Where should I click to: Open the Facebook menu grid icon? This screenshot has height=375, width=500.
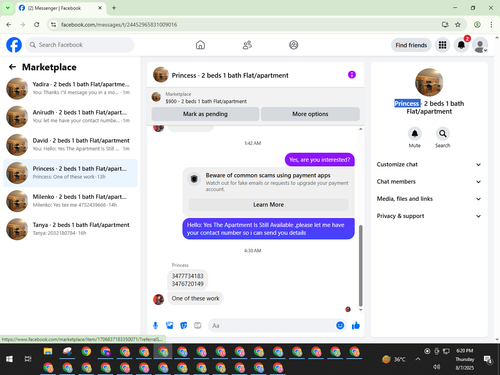[442, 45]
